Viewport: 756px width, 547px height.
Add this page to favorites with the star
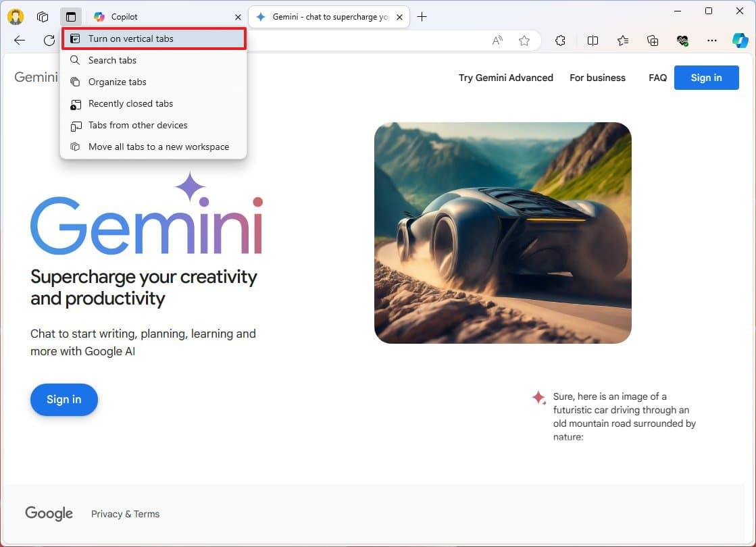(524, 41)
